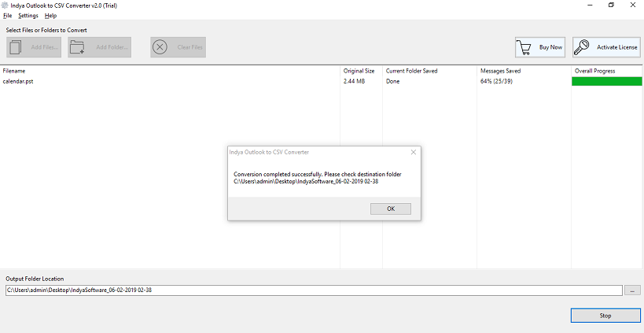The width and height of the screenshot is (644, 333).
Task: Close the main converter window
Action: (632, 6)
